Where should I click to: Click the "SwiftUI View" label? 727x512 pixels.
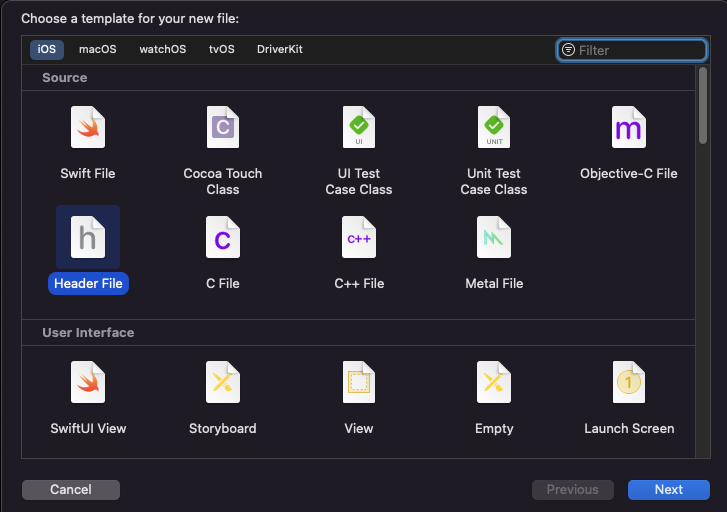tap(88, 429)
